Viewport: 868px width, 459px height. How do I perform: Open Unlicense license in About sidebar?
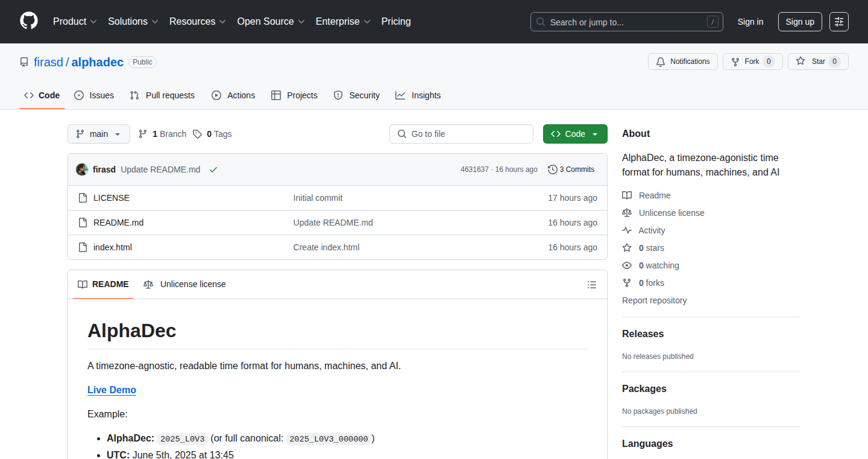coord(663,213)
